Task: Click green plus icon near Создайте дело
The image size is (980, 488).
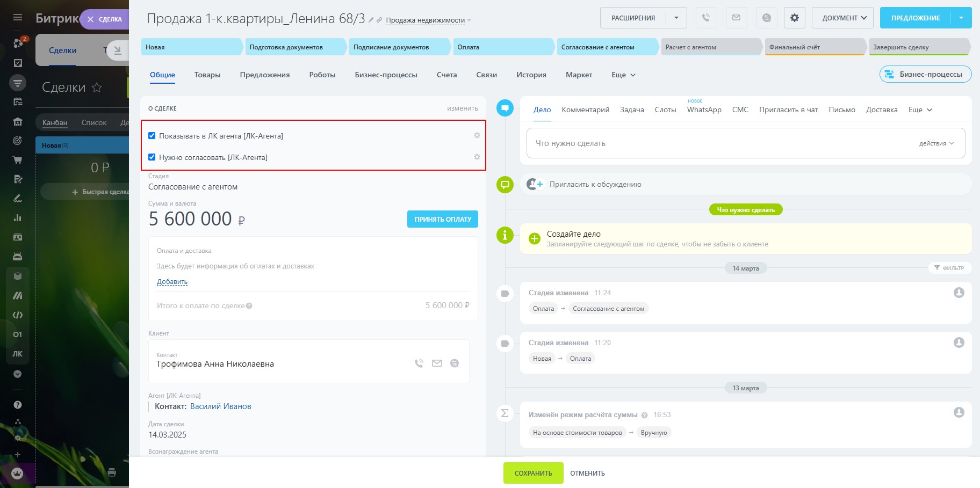Action: click(x=534, y=239)
